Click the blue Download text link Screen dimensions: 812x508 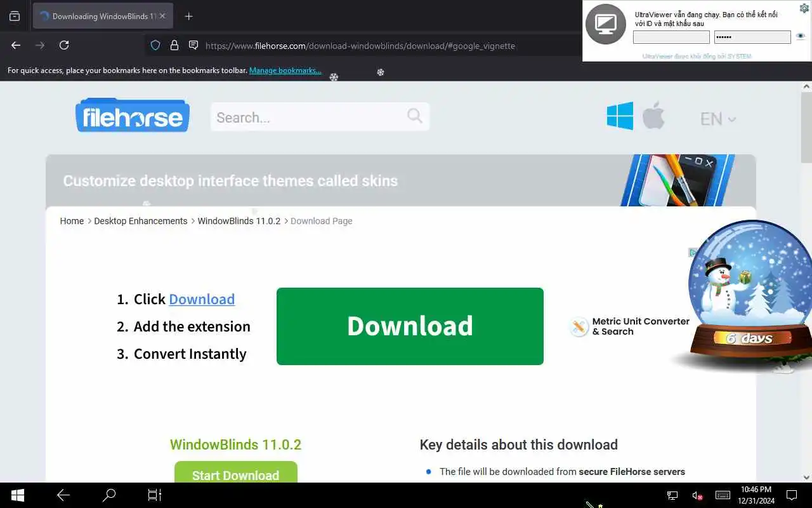[202, 299]
